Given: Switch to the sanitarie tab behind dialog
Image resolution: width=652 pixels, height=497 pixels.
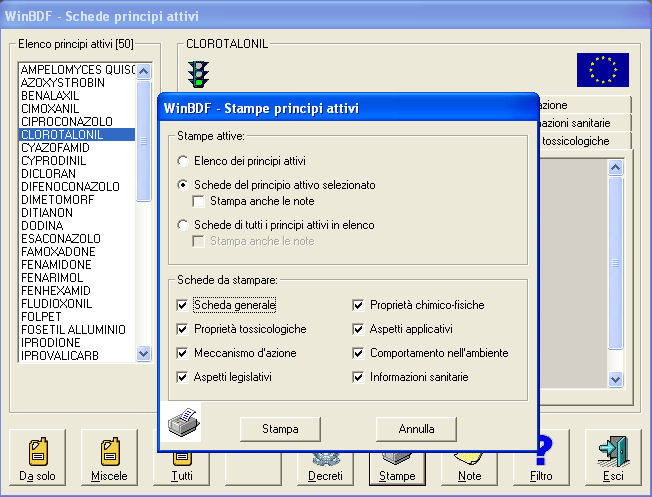Looking at the screenshot, I should tap(585, 123).
